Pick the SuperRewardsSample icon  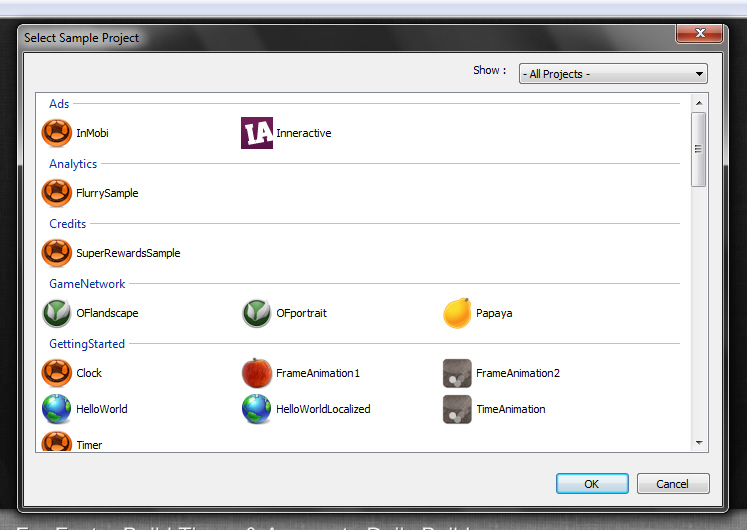pyautogui.click(x=57, y=253)
